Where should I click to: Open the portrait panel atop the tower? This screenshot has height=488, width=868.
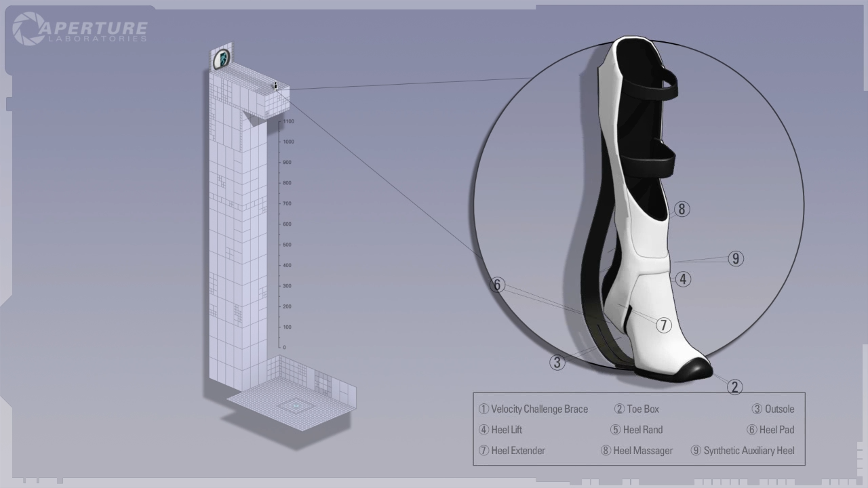click(221, 60)
